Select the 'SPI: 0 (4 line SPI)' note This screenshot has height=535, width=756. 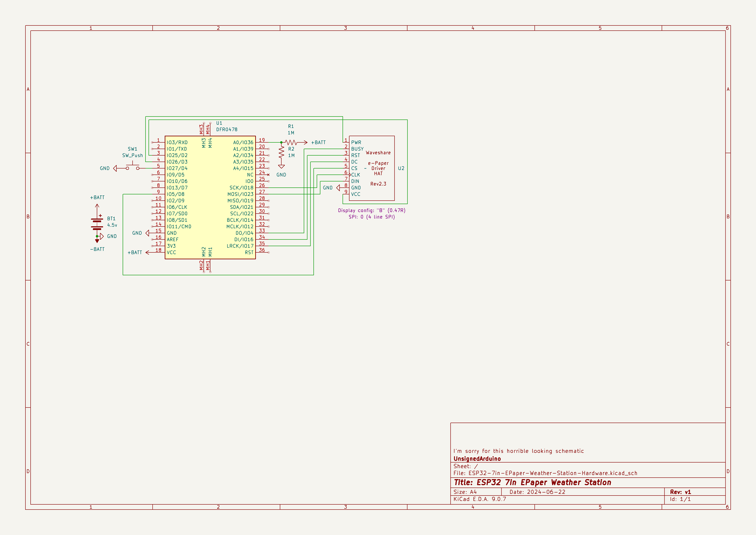(372, 217)
